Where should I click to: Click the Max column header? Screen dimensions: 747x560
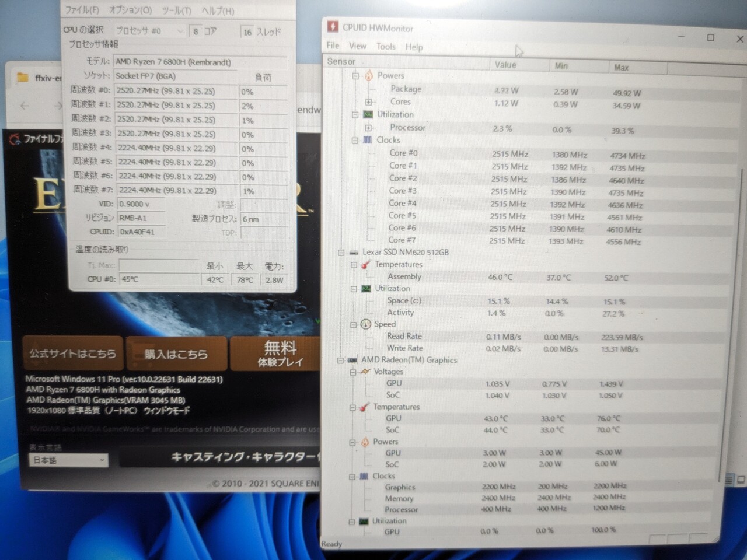638,68
